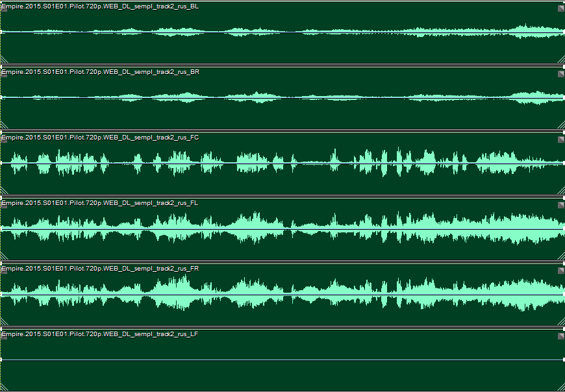The height and width of the screenshot is (392, 565).
Task: Click the left-end envelope point on the rus_FC clip
Action: [x=1, y=163]
